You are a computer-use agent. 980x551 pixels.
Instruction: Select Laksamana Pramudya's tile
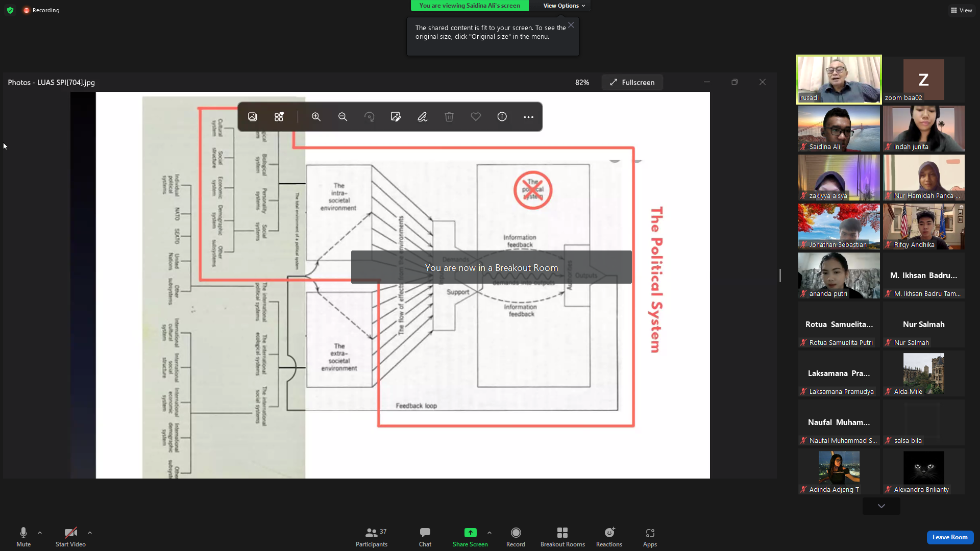(x=839, y=373)
